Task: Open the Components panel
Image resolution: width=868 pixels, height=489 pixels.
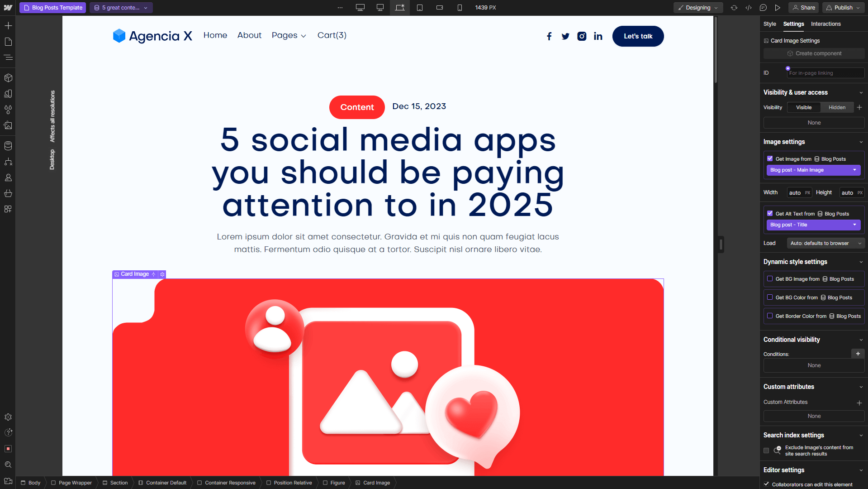Action: 8,77
